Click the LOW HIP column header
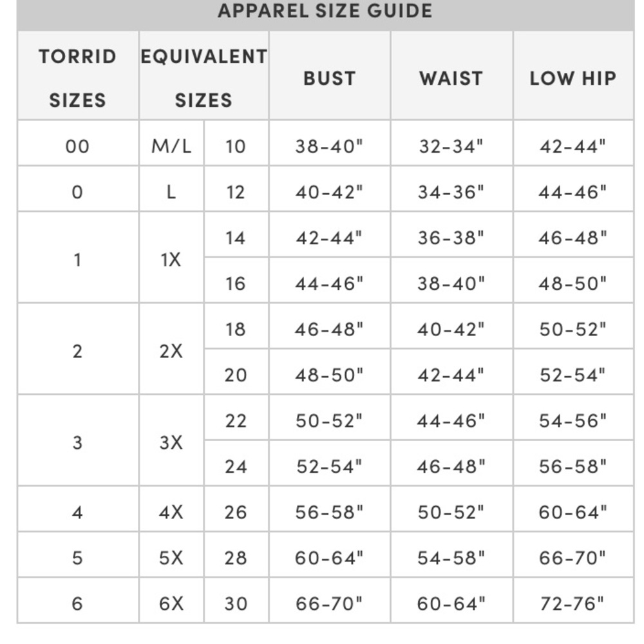The height and width of the screenshot is (644, 644). point(573,75)
